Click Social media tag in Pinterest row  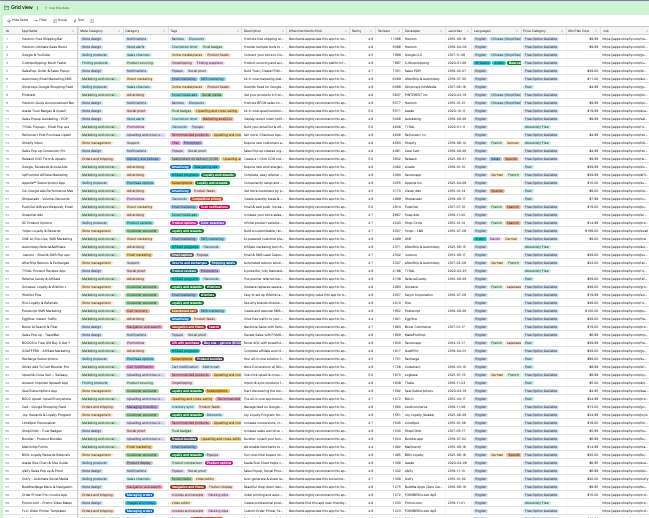point(212,95)
